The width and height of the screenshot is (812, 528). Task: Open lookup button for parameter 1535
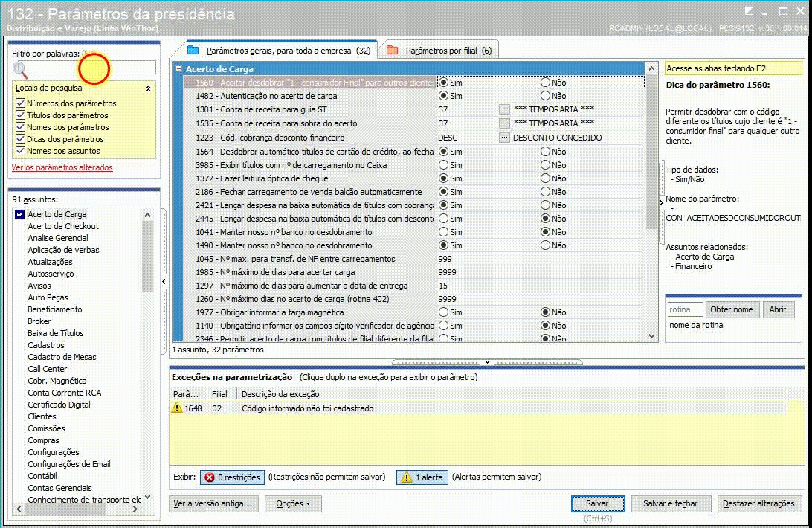(504, 123)
